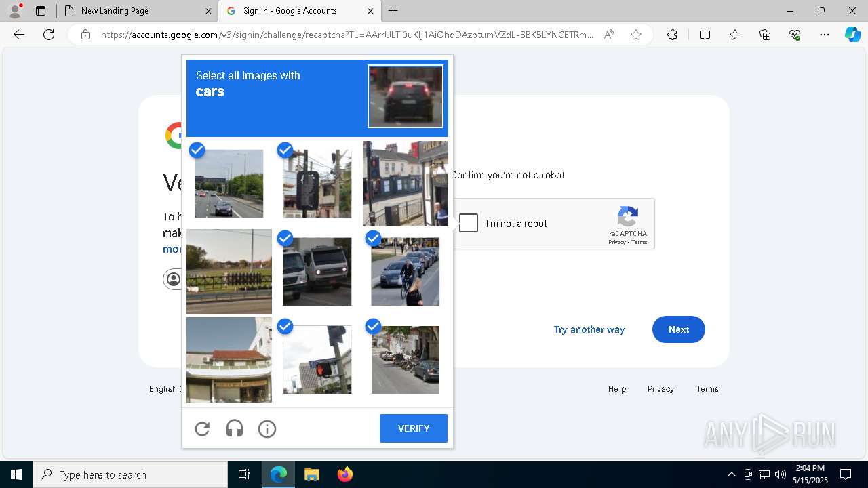The image size is (868, 488).
Task: Open the browser profile icon
Action: click(x=15, y=11)
